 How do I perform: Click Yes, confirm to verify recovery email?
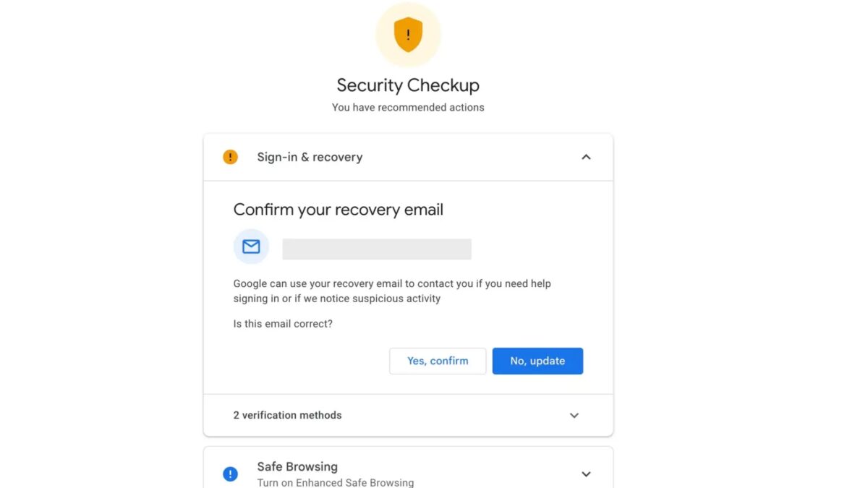point(437,361)
